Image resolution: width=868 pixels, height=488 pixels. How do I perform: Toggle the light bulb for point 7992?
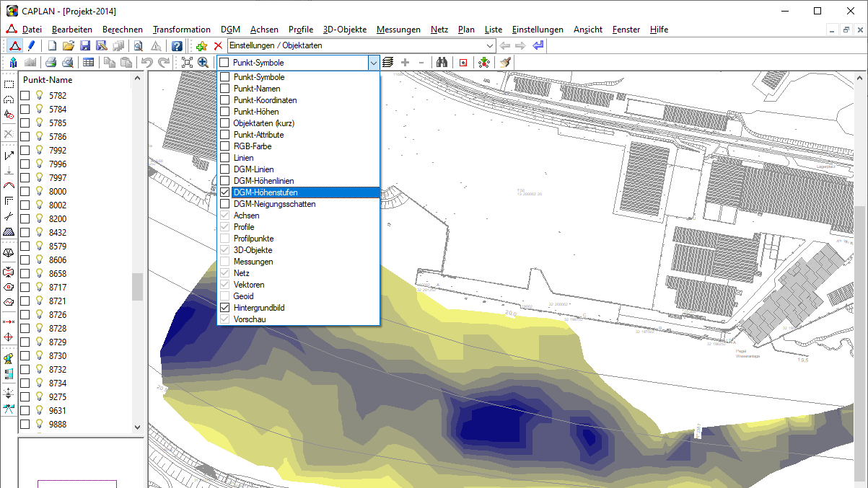pos(40,150)
